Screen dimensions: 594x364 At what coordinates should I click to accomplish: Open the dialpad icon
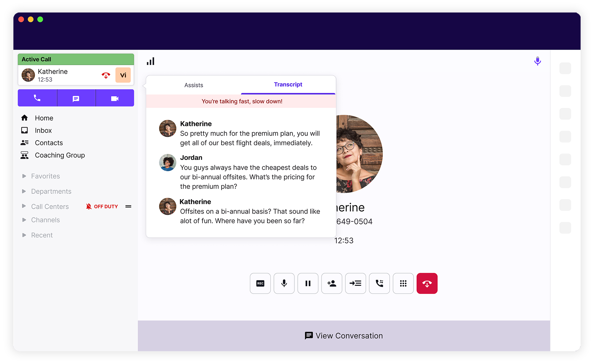404,284
